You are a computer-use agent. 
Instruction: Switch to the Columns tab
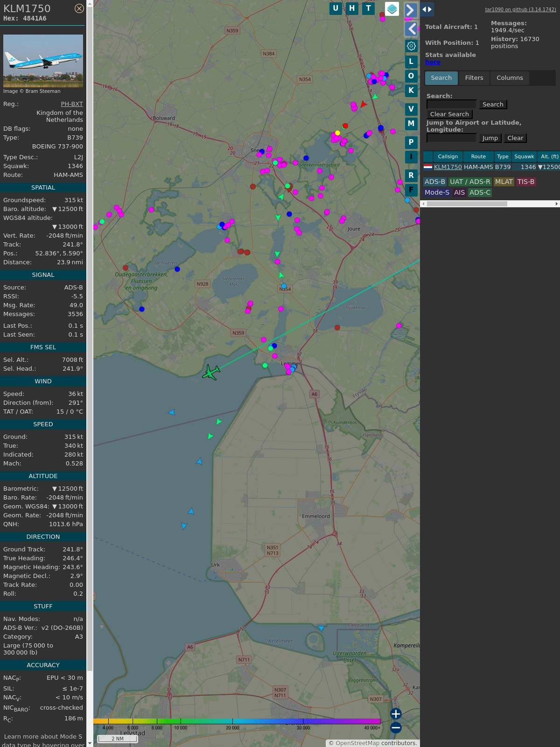click(x=510, y=78)
